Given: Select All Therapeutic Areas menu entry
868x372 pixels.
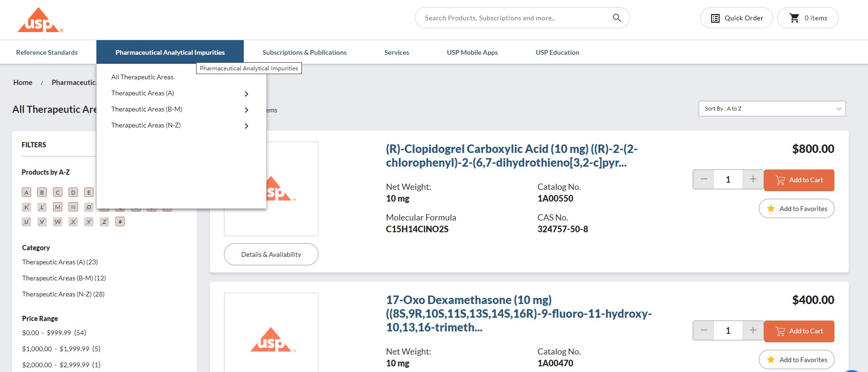Looking at the screenshot, I should [142, 77].
